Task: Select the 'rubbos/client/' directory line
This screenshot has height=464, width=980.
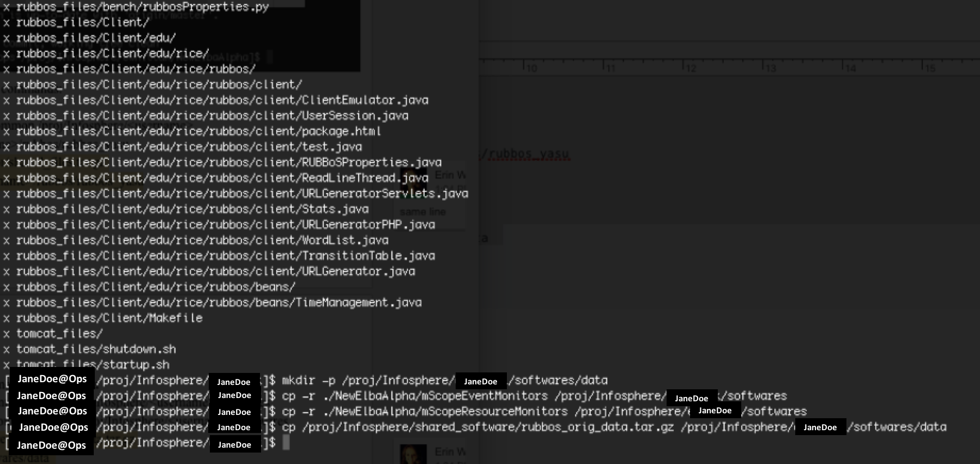Action: [x=153, y=85]
